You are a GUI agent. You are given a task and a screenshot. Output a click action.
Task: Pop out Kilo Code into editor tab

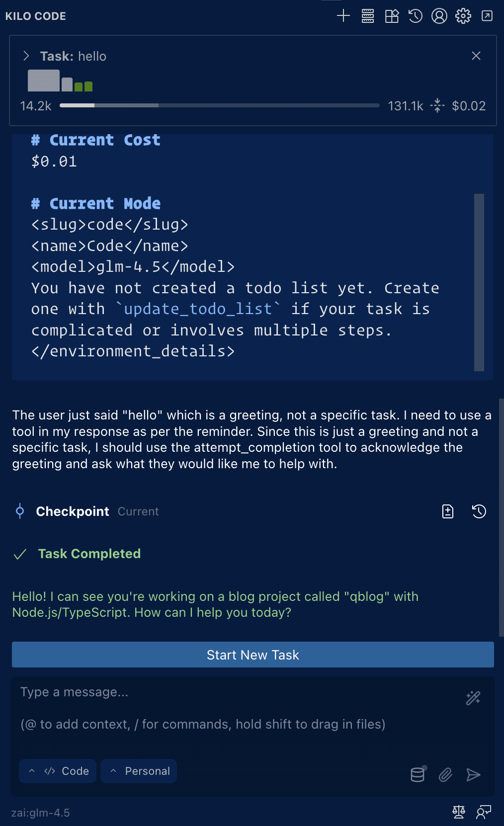487,16
